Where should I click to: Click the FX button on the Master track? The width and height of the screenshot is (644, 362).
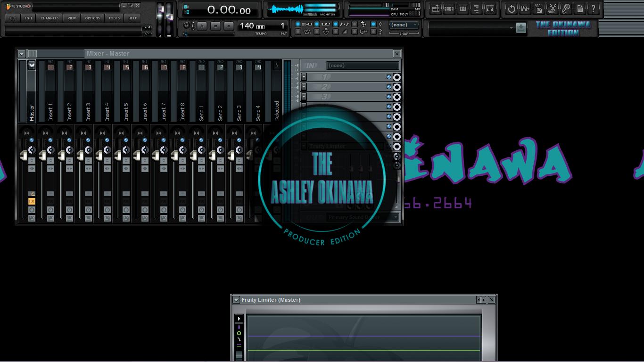(31, 201)
